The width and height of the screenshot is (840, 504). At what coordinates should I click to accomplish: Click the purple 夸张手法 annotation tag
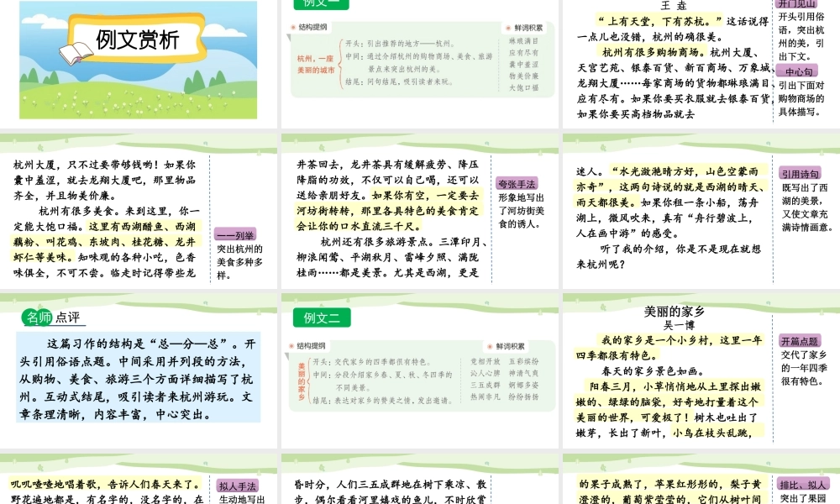[x=517, y=184]
